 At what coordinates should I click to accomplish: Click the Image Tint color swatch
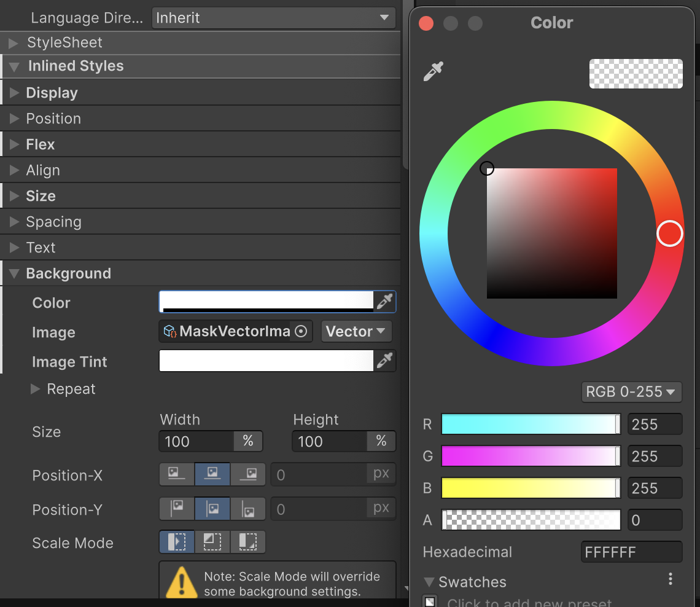[x=266, y=361]
